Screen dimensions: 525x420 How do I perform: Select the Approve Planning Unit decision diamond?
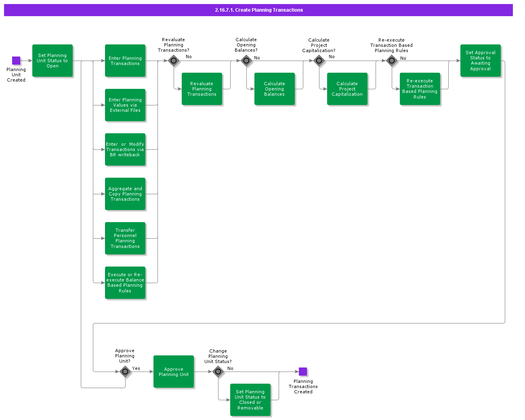pyautogui.click(x=125, y=372)
